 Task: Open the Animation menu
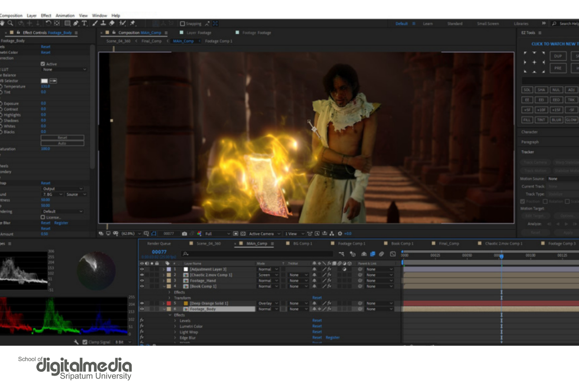pyautogui.click(x=65, y=15)
